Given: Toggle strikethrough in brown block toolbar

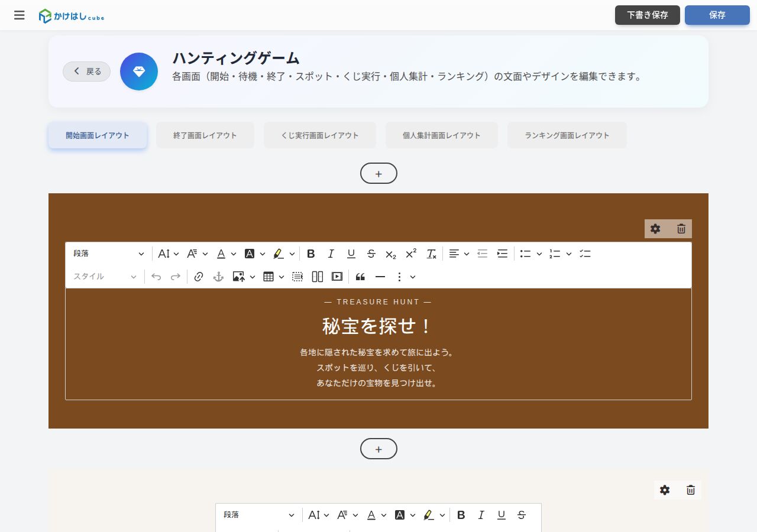Looking at the screenshot, I should 371,254.
